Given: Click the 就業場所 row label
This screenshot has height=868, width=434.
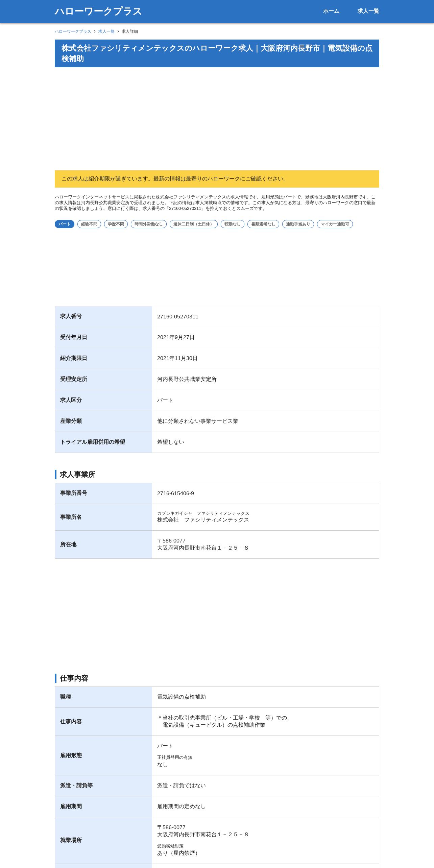Looking at the screenshot, I should pos(71,840).
